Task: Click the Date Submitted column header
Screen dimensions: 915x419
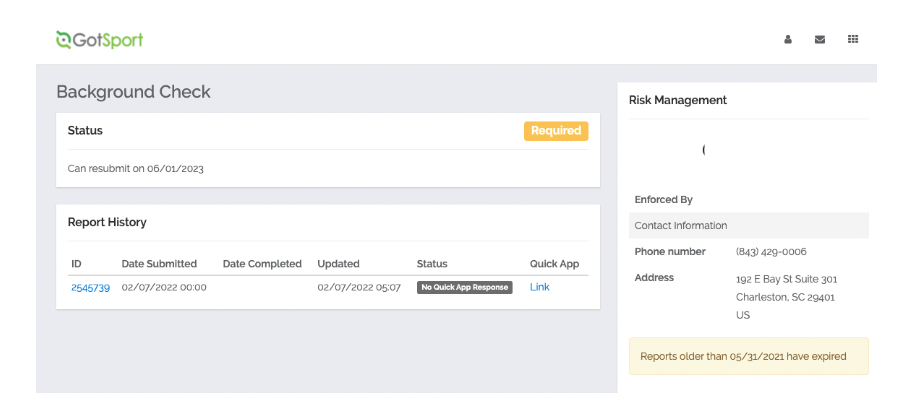Action: (x=159, y=264)
